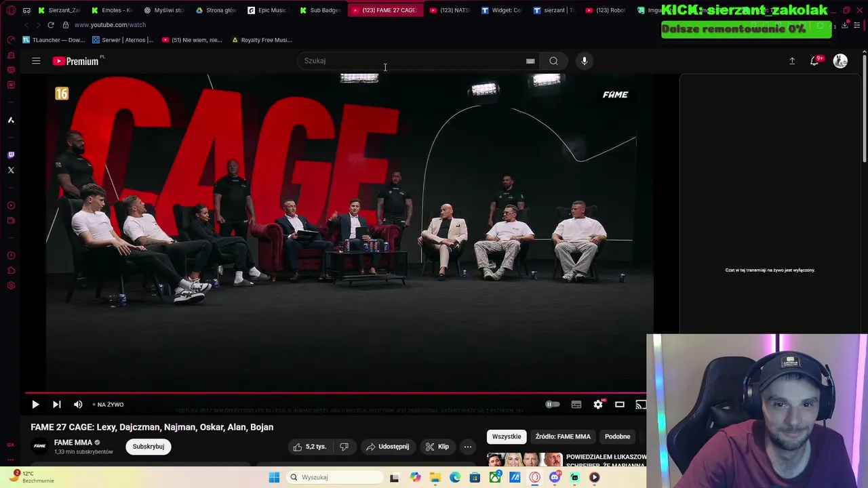This screenshot has height=488, width=868.
Task: Open Task View from the taskbar
Action: pyautogui.click(x=395, y=477)
